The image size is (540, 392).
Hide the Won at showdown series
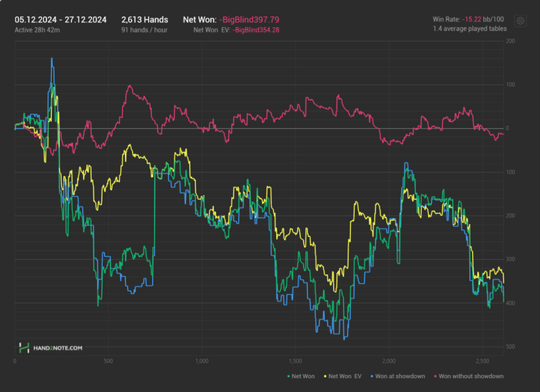pos(400,376)
